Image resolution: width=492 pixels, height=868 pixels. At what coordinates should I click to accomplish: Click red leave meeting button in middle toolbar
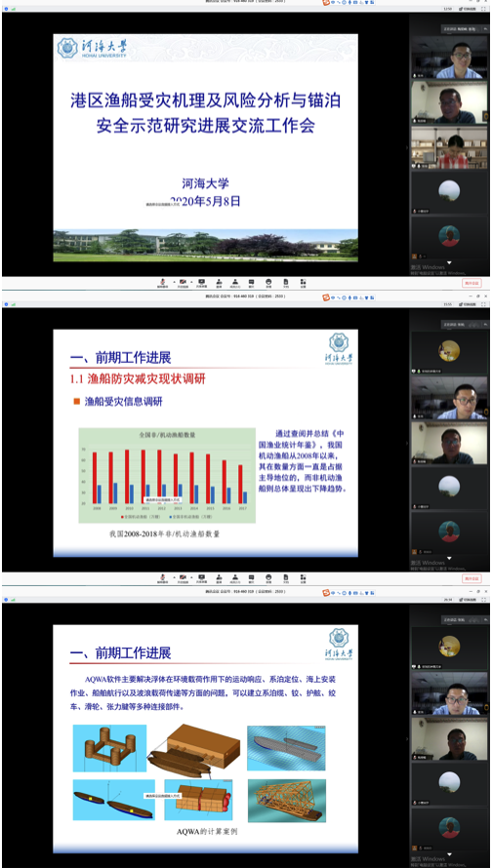pos(472,578)
